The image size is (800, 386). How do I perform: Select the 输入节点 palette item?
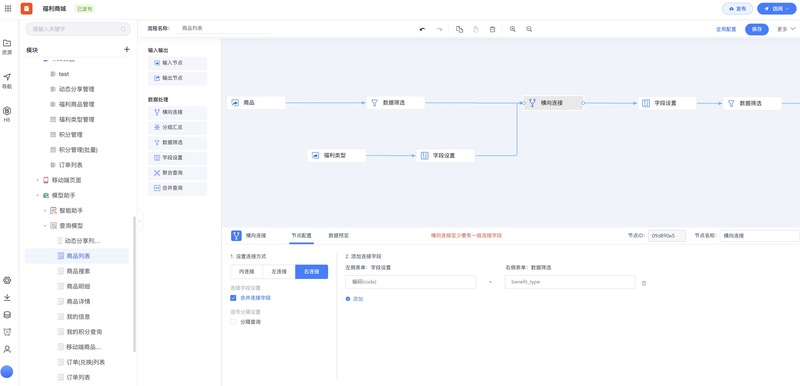point(178,63)
